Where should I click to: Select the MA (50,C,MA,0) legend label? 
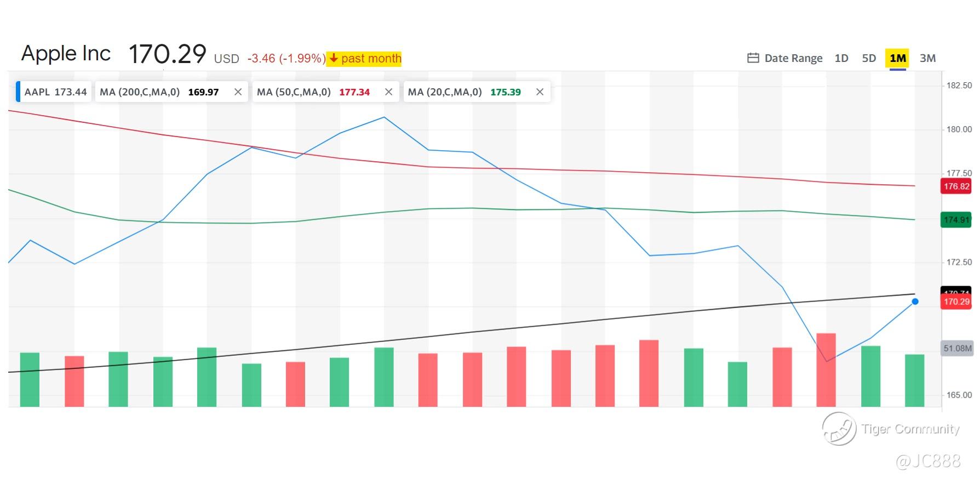(x=294, y=92)
